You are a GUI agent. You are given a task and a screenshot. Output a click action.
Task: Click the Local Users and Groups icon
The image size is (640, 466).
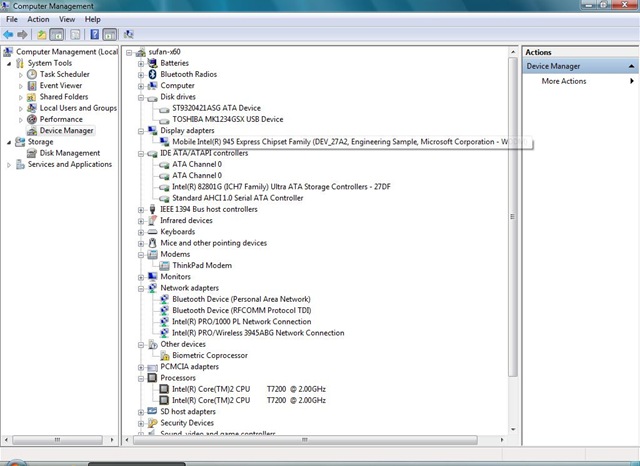click(x=32, y=108)
